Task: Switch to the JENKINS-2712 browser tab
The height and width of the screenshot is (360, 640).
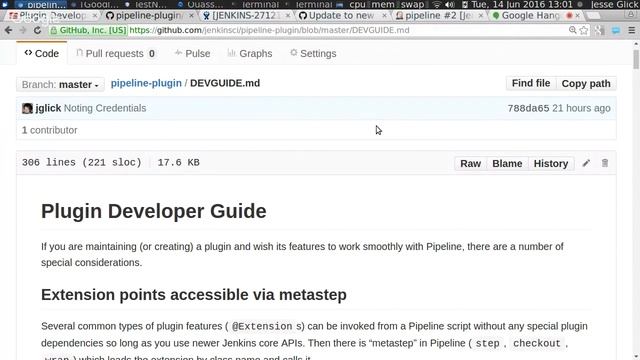Action: [246, 16]
